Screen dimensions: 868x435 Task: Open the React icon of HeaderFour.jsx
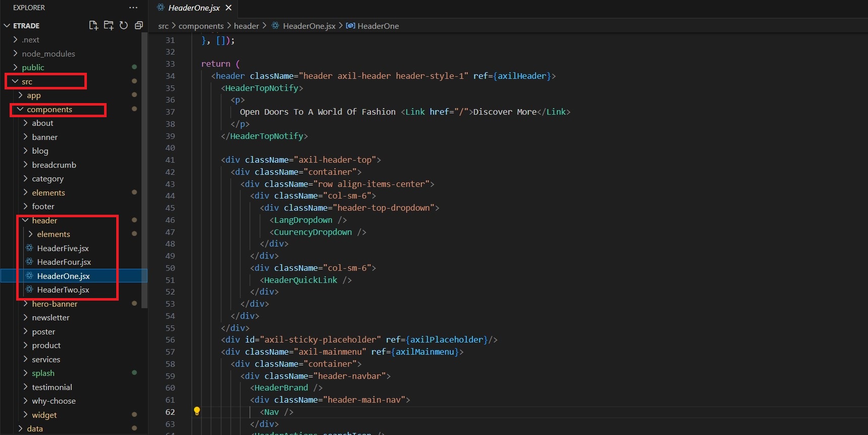point(29,262)
